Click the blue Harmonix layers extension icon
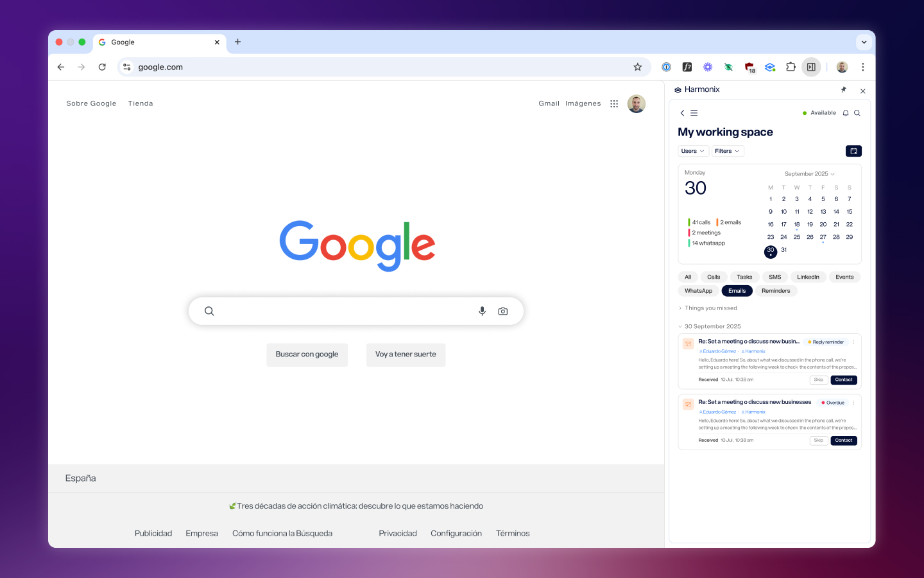The width and height of the screenshot is (924, 578). (770, 67)
